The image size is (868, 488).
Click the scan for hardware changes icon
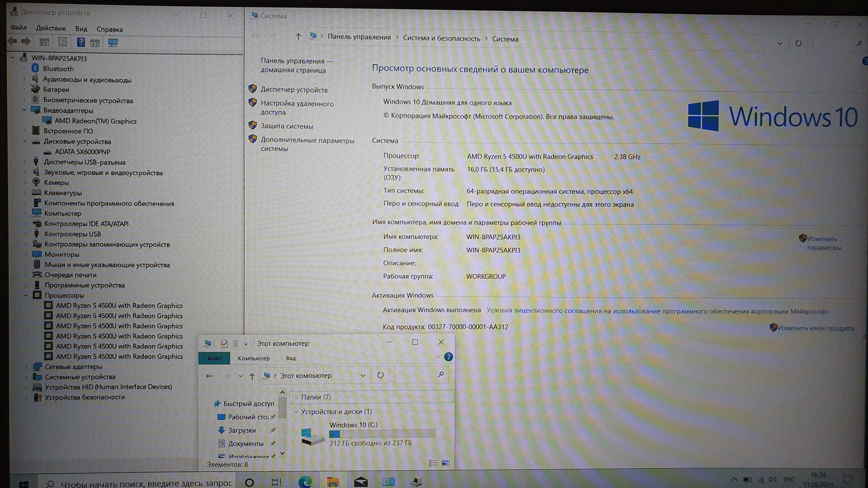(113, 43)
